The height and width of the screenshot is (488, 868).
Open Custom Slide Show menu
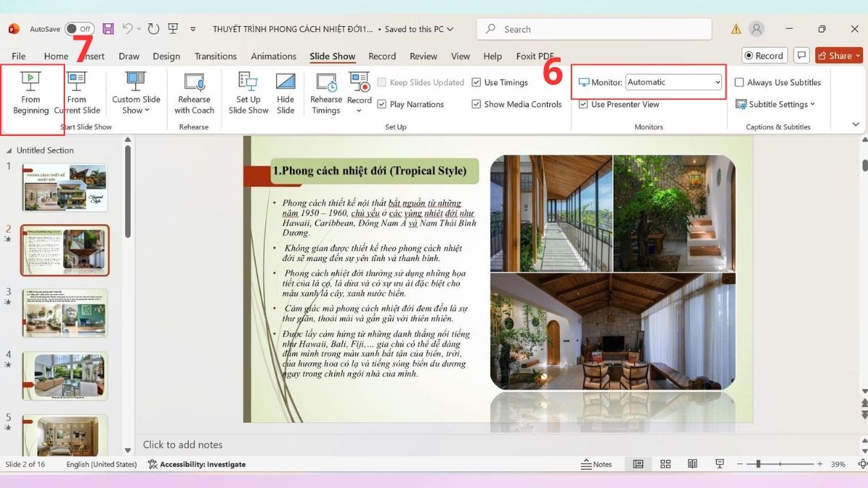136,94
